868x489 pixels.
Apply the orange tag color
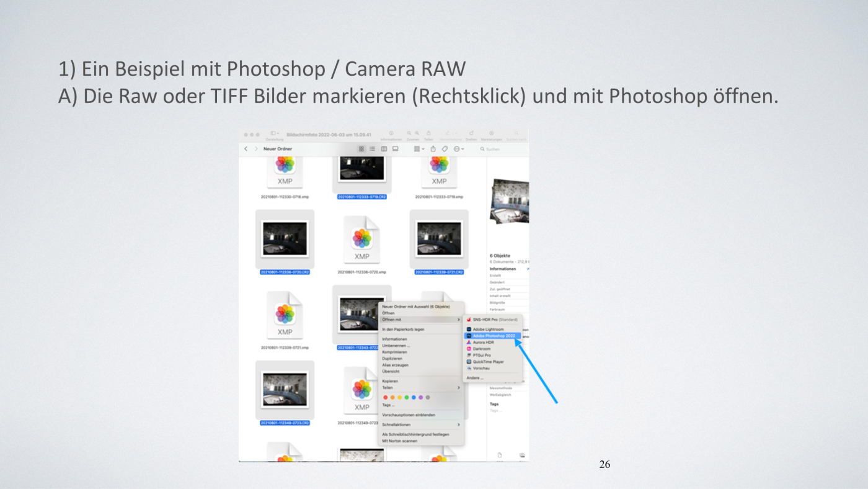(392, 397)
